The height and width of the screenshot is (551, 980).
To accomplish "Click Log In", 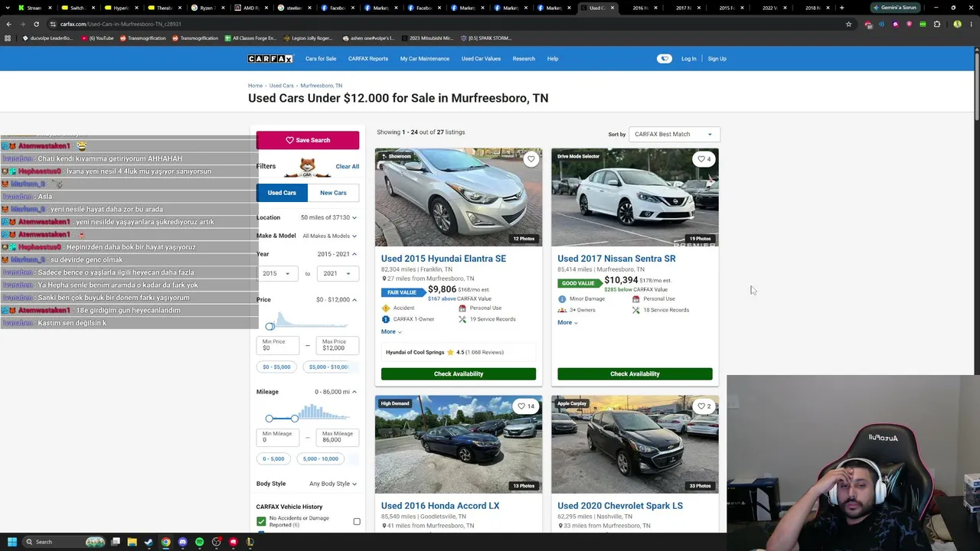I will click(x=689, y=59).
